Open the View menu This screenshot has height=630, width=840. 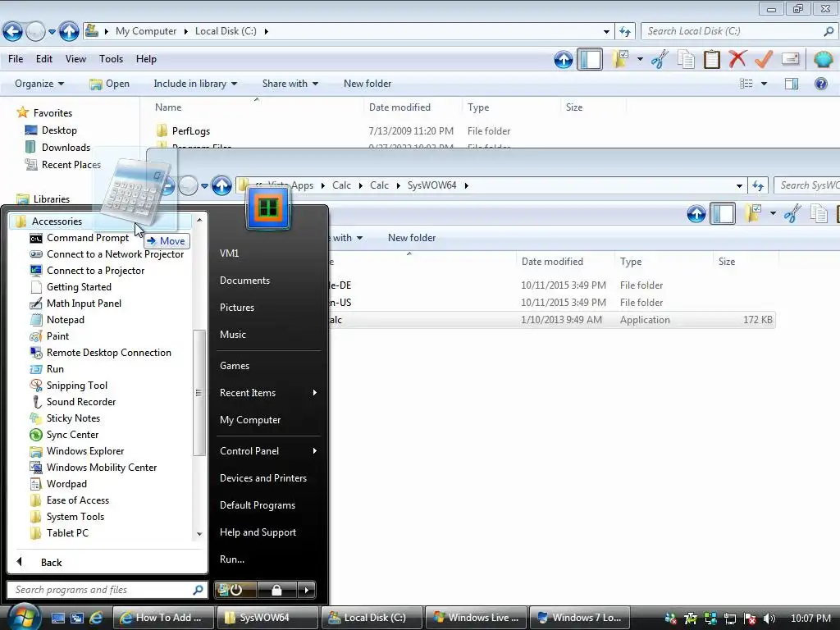pos(75,59)
